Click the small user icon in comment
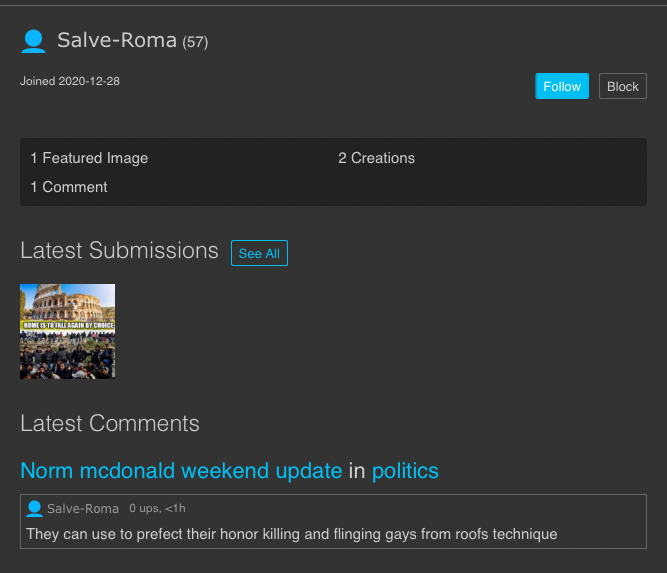Image resolution: width=667 pixels, height=573 pixels. click(35, 509)
